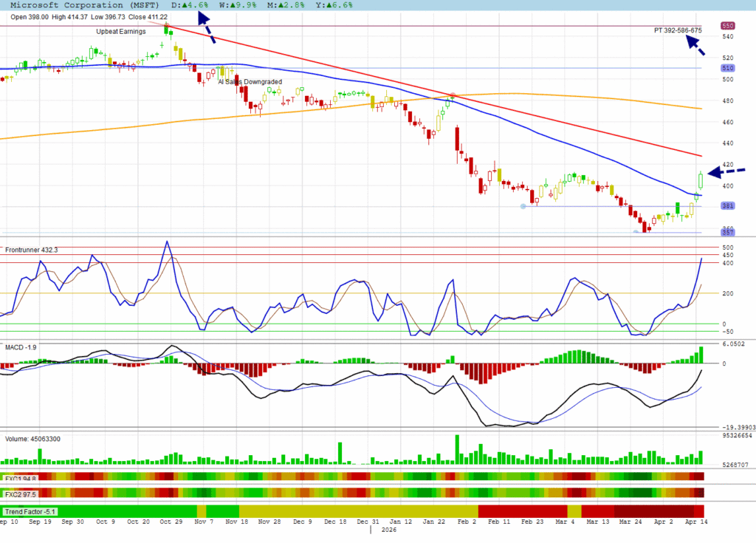Click the Trend Factor -5.1 label
756x543 pixels.
[x=30, y=511]
